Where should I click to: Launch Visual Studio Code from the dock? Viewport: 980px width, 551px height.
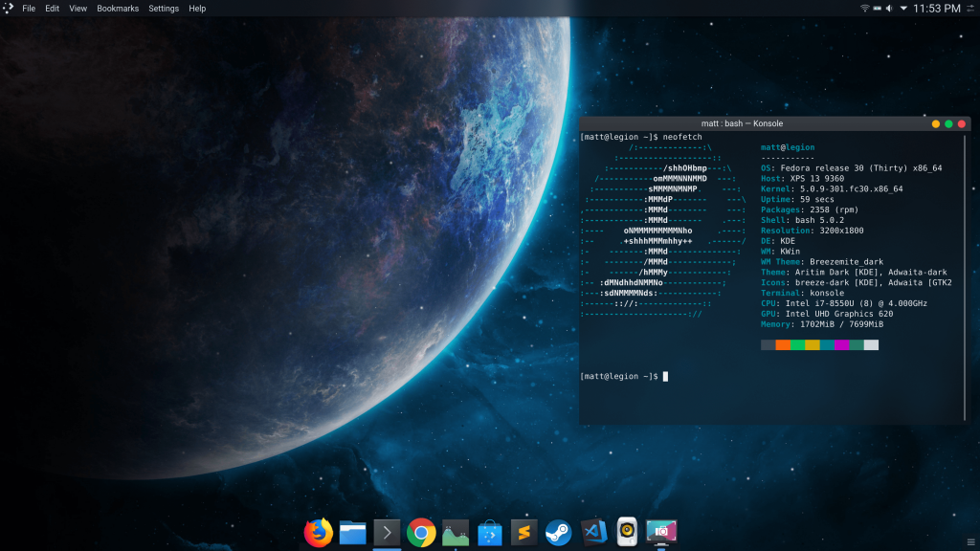(x=593, y=532)
